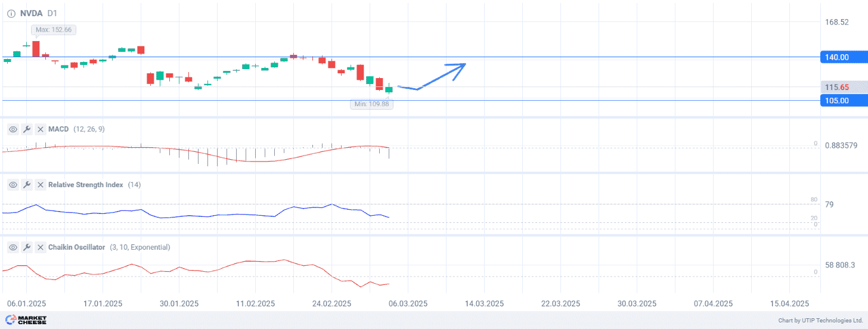The width and height of the screenshot is (868, 329).
Task: Hide the Relative Strength Index panel
Action: (13, 185)
